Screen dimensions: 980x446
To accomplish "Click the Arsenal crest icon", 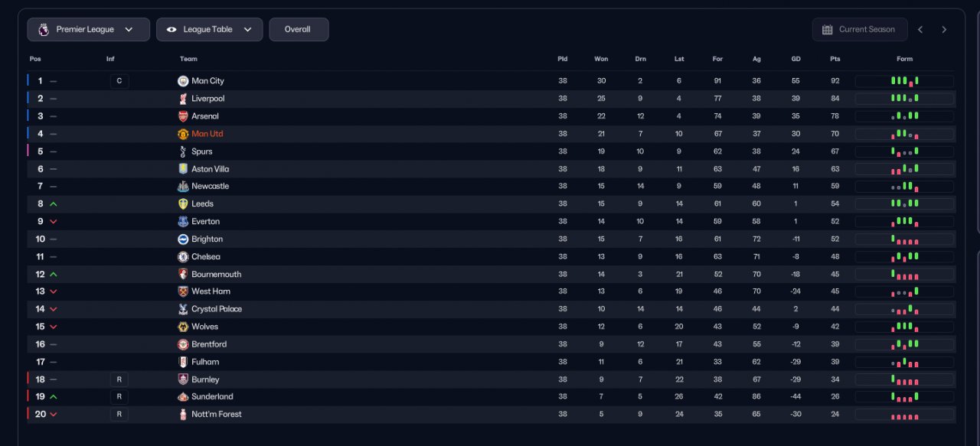I will pyautogui.click(x=183, y=116).
